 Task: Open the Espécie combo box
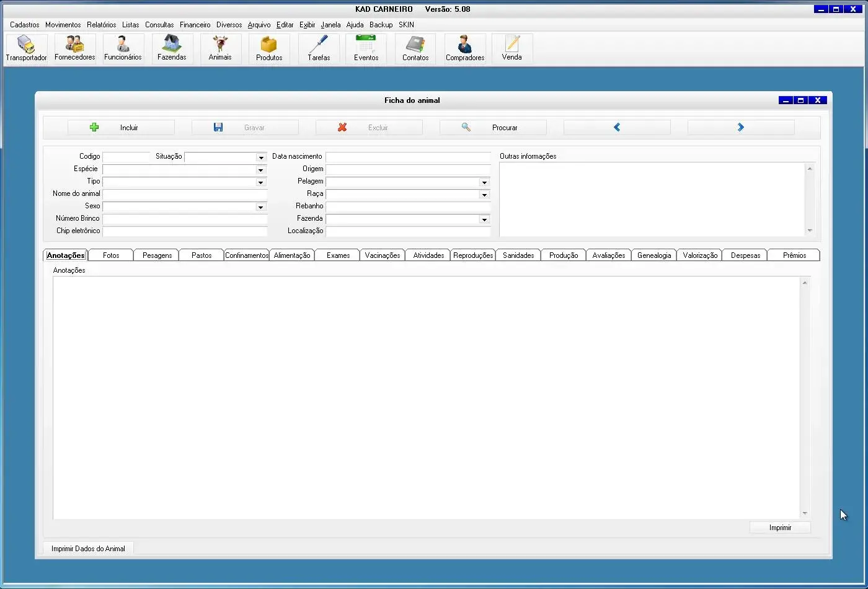point(260,170)
